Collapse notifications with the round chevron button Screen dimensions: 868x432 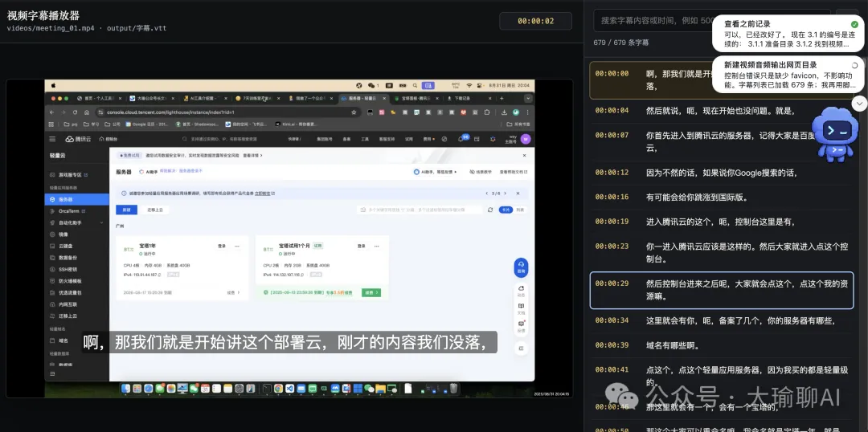[x=859, y=103]
